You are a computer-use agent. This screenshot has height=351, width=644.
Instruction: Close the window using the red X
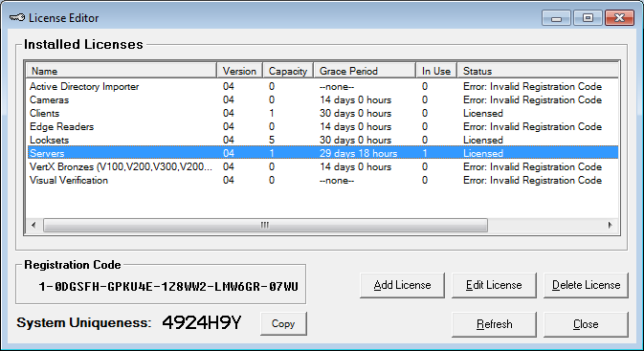point(619,18)
